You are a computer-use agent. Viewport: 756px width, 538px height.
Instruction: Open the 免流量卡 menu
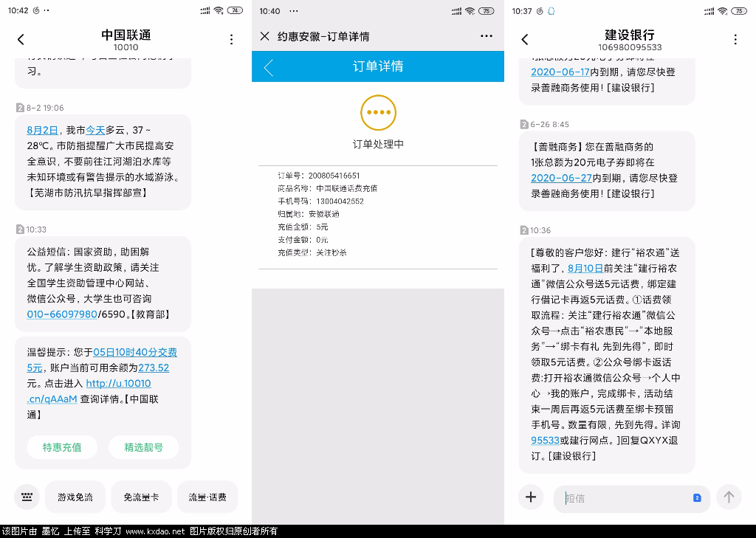click(x=141, y=497)
